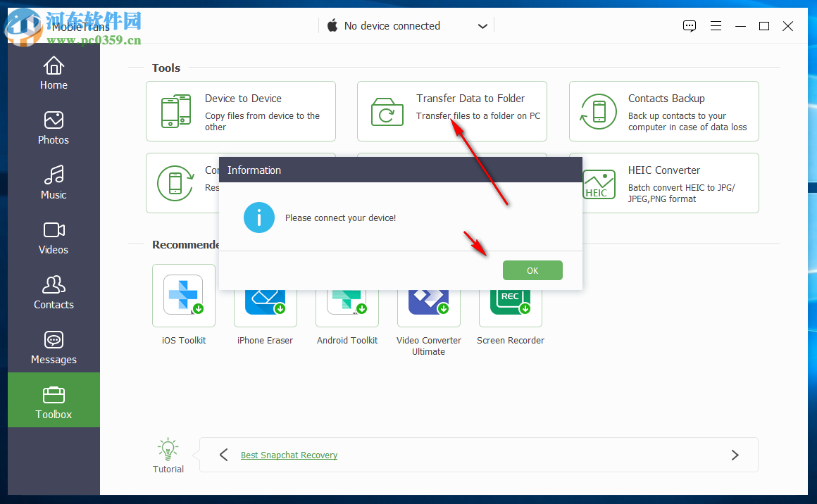
Task: Click the Tutorial lightbulb icon
Action: coord(168,449)
